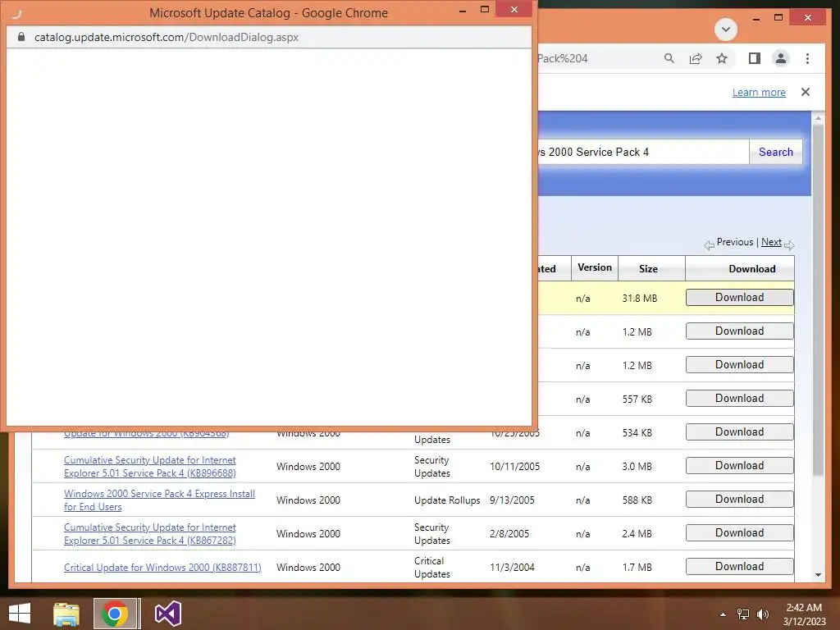Click the page's vertical scrollbar thumb
Viewport: 840px width, 630px height.
pyautogui.click(x=818, y=300)
